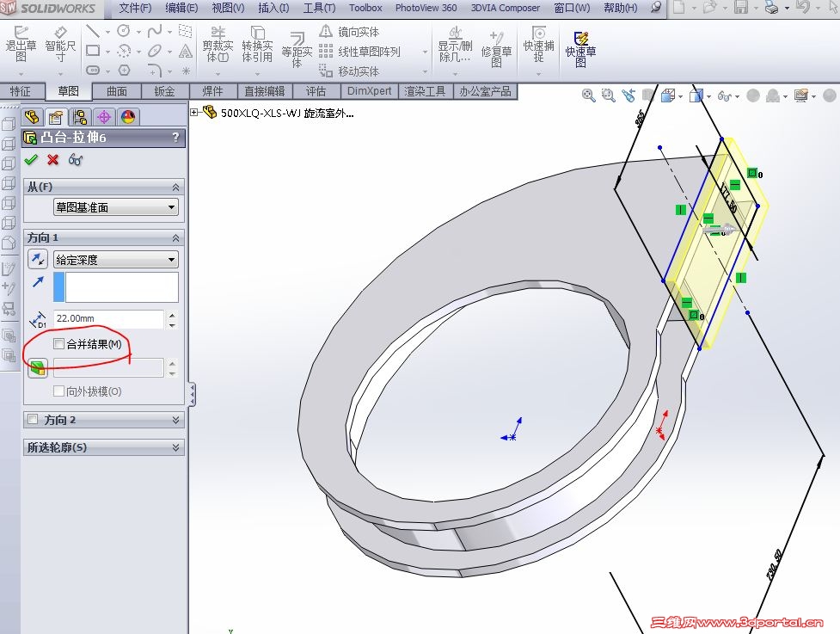Select the Line sketch tool
Viewport: 840px width, 634px height.
pos(93,32)
